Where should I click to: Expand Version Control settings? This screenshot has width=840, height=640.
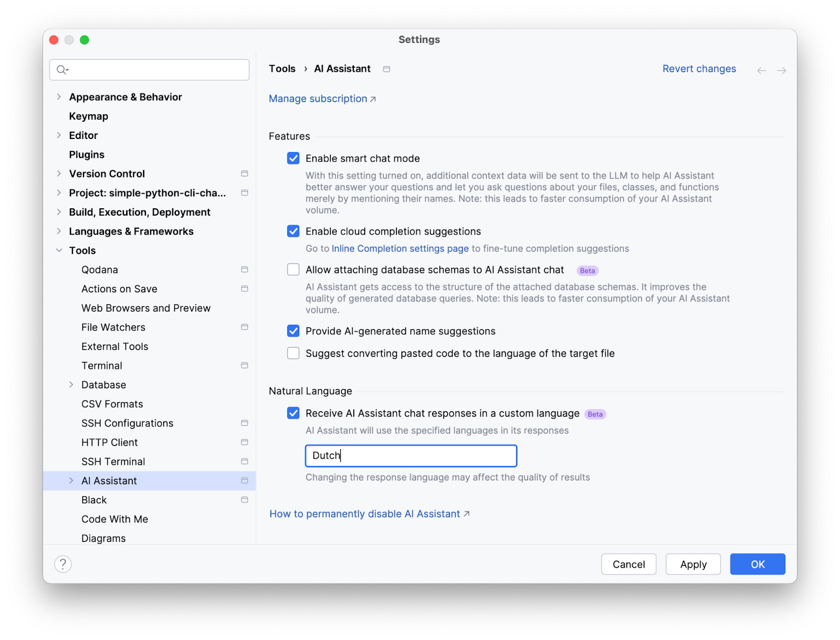(59, 174)
